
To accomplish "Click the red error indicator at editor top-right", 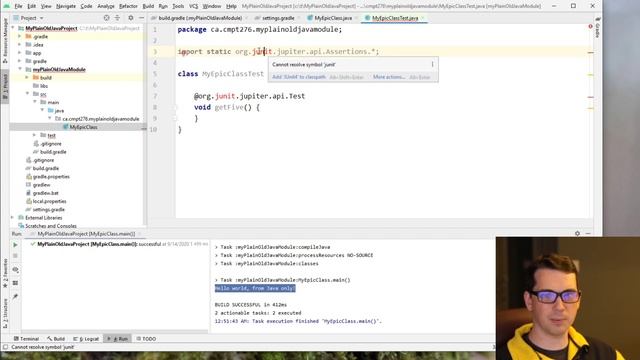I will click(x=590, y=27).
